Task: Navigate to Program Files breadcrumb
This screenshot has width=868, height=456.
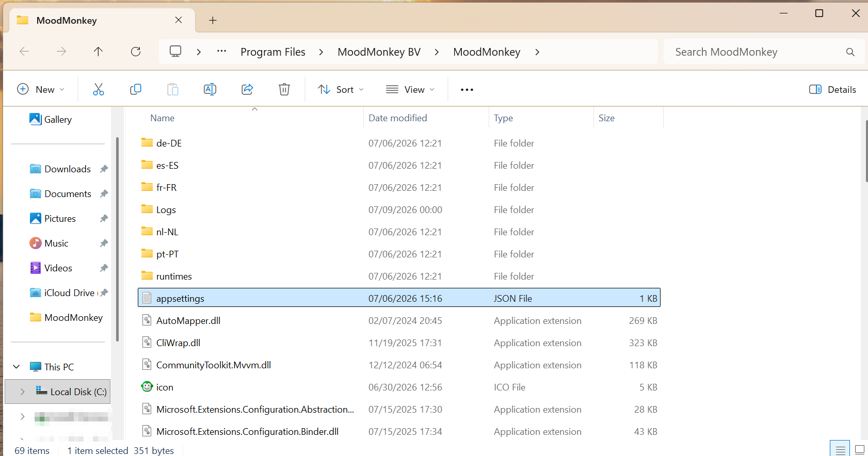Action: (x=273, y=52)
